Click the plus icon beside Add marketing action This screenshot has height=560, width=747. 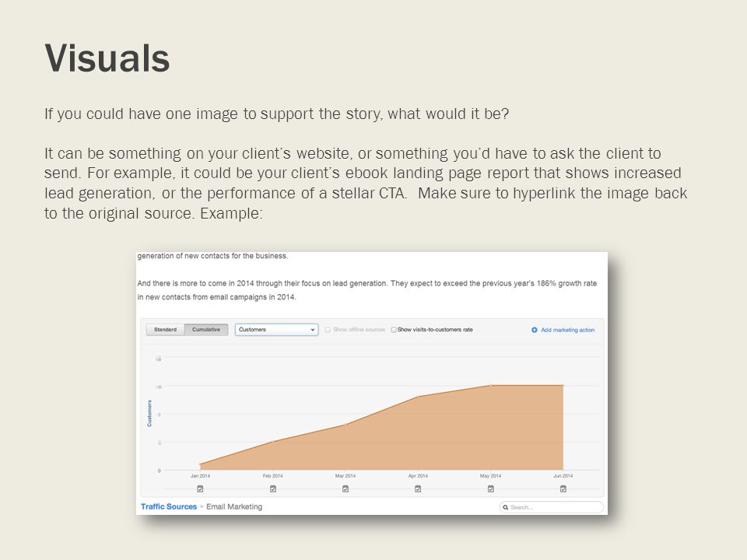point(535,330)
